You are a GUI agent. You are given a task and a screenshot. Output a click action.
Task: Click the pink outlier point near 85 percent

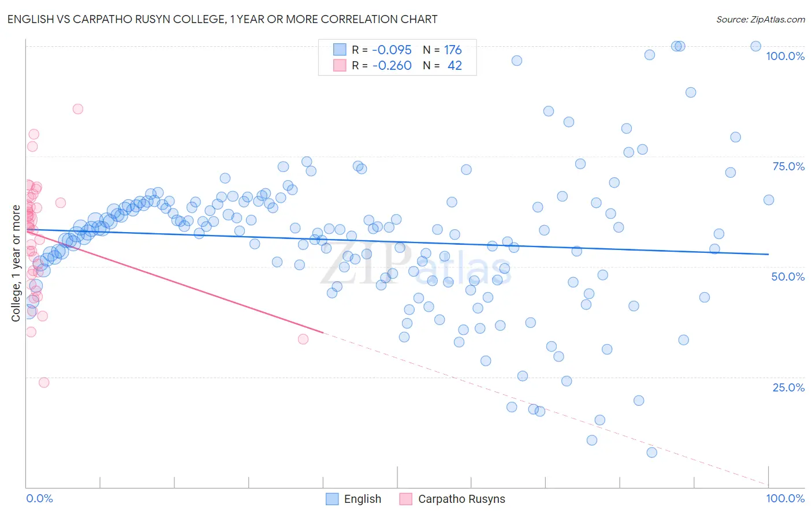78,109
